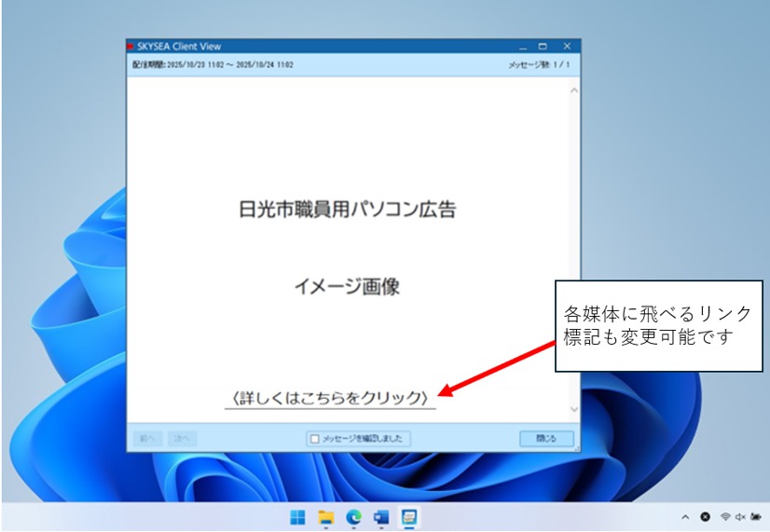The width and height of the screenshot is (770, 532).
Task: Click the muted speaker volume icon
Action: coord(740,516)
